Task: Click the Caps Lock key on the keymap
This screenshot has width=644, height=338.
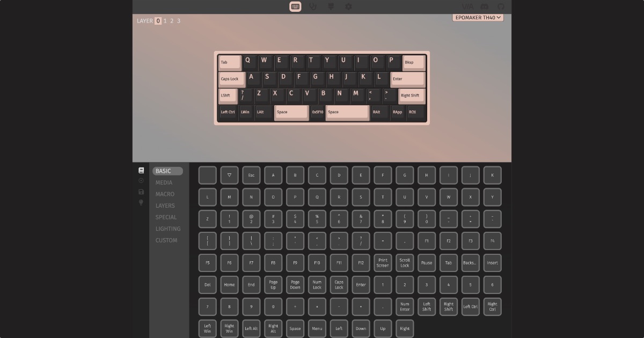Action: click(x=231, y=79)
